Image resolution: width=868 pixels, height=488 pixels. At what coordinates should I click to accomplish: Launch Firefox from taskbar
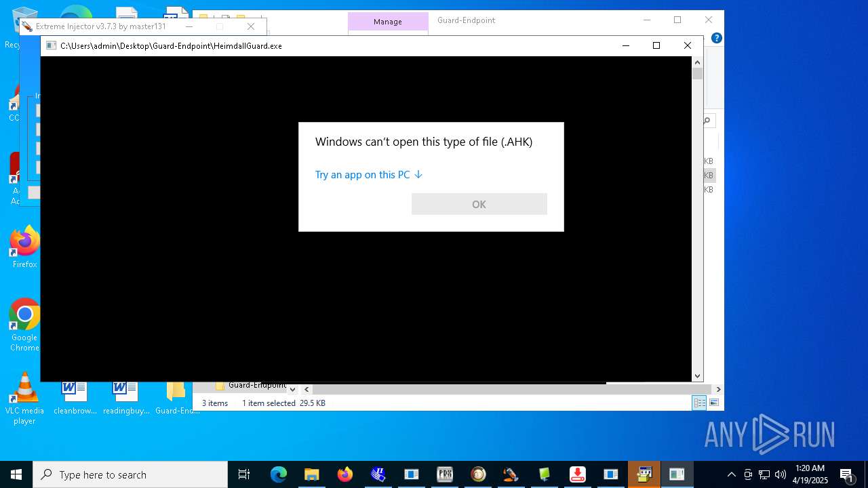click(345, 474)
